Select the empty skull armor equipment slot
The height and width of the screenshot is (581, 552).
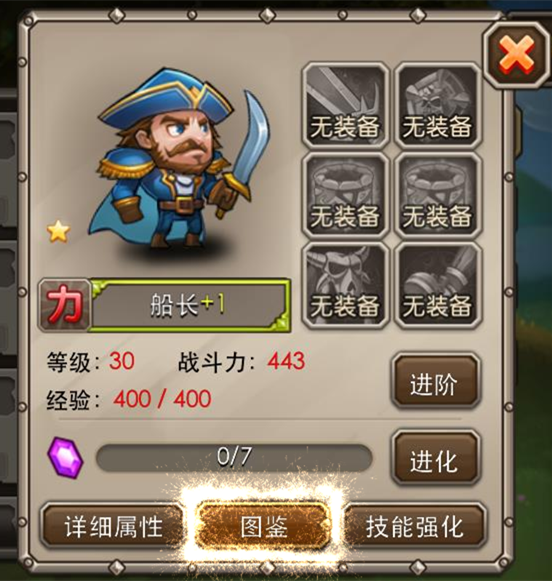coord(438,106)
